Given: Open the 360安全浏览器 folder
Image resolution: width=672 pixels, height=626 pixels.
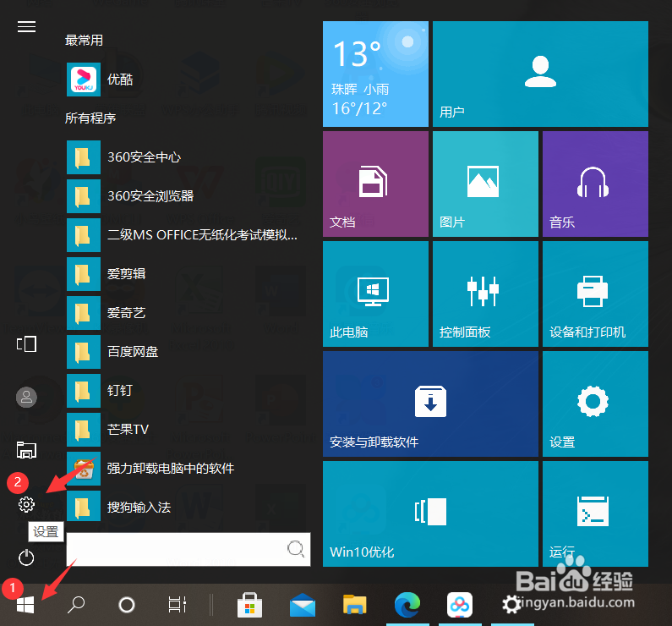Looking at the screenshot, I should click(x=188, y=196).
